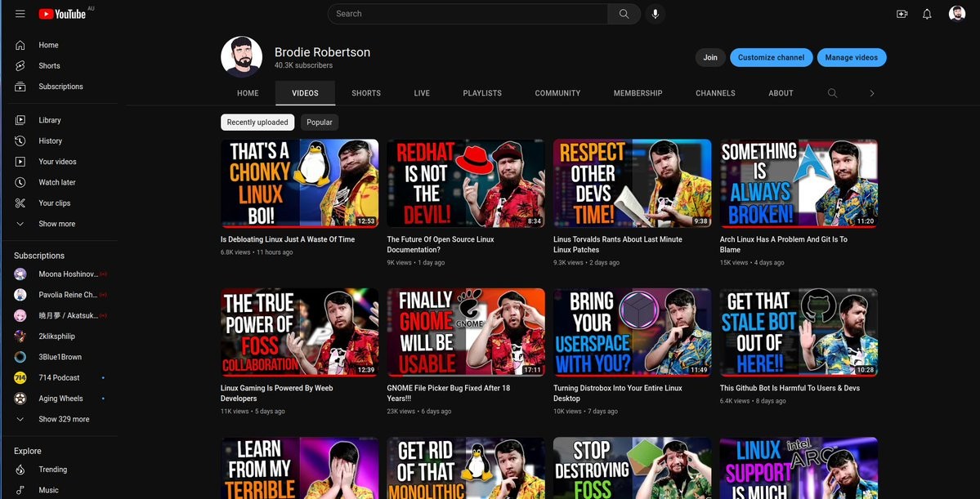
Task: Click the voice search microphone icon
Action: coord(654,14)
